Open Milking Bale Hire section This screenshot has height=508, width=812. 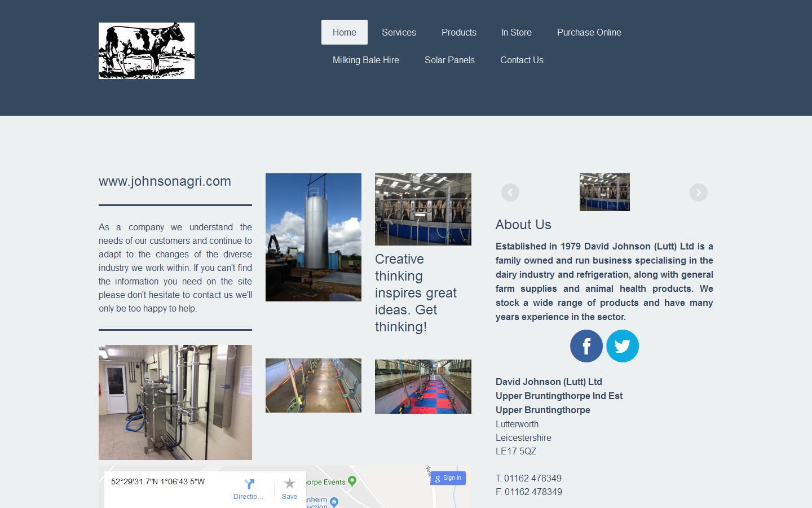[x=365, y=60]
